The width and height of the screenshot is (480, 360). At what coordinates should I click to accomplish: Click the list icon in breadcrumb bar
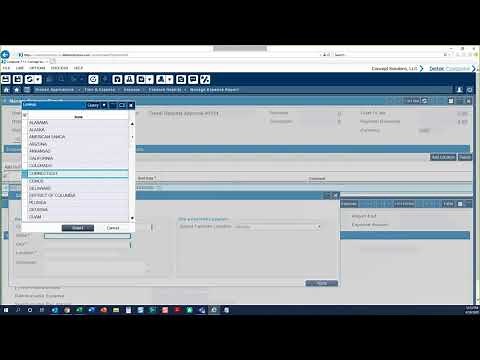[27, 90]
